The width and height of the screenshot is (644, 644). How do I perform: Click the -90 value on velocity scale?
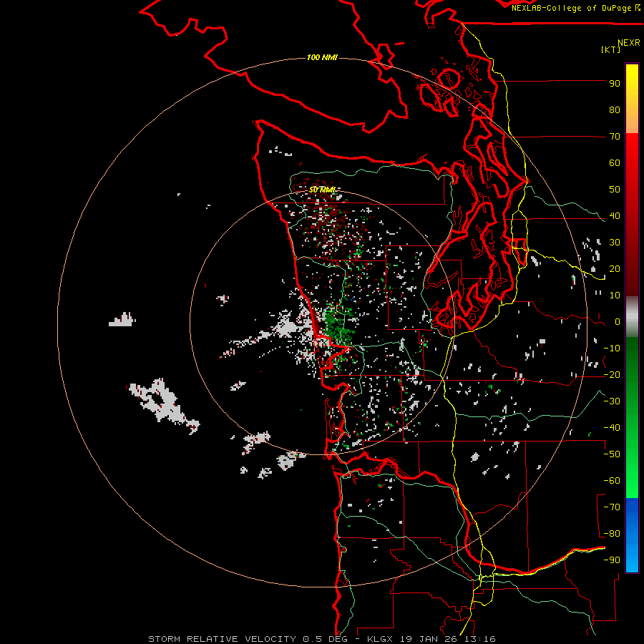click(612, 560)
